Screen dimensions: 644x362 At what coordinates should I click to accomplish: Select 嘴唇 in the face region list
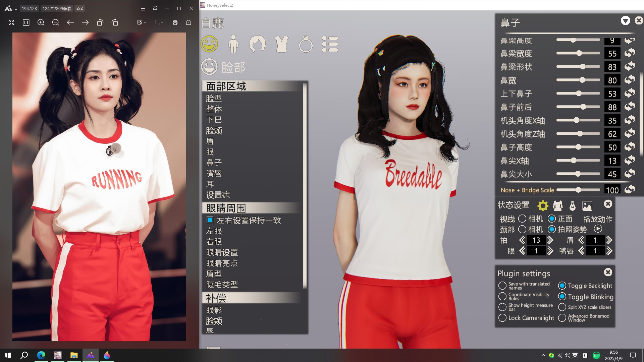click(214, 173)
